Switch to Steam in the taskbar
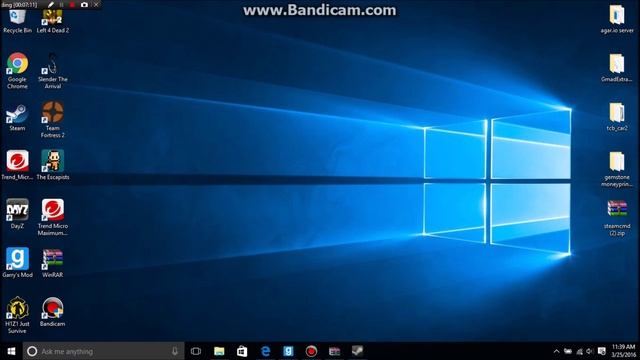Screen dimensions: 640x360 (357, 351)
